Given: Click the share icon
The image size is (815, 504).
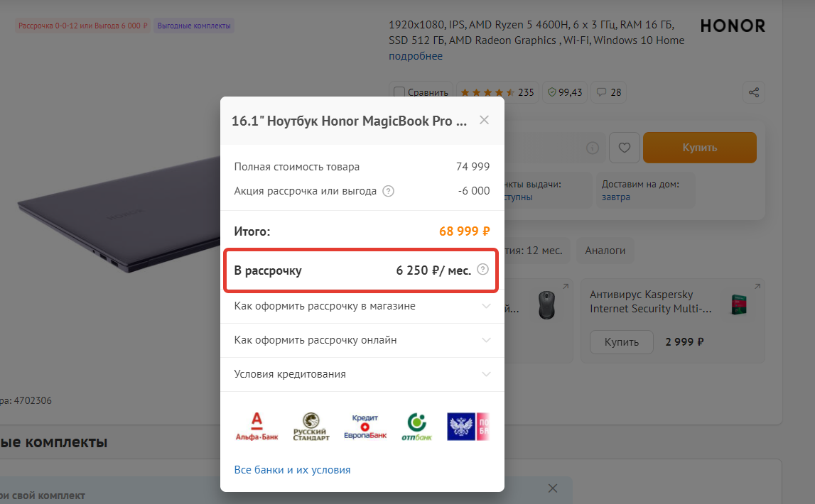Looking at the screenshot, I should (754, 92).
